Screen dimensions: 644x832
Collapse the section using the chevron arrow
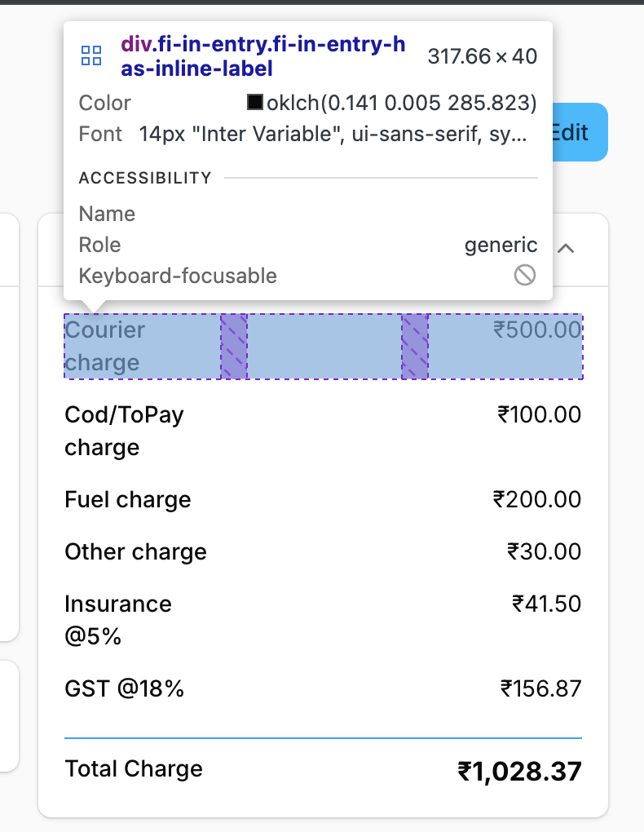tap(566, 248)
